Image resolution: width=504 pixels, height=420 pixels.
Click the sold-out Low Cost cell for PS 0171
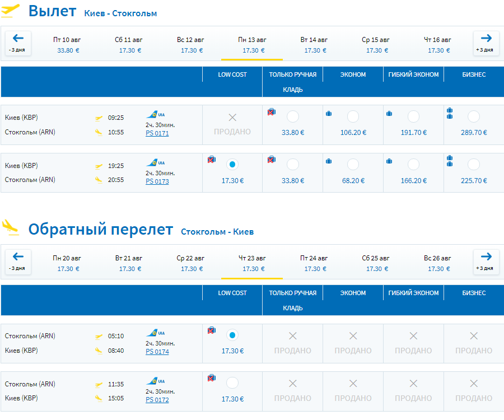point(232,124)
